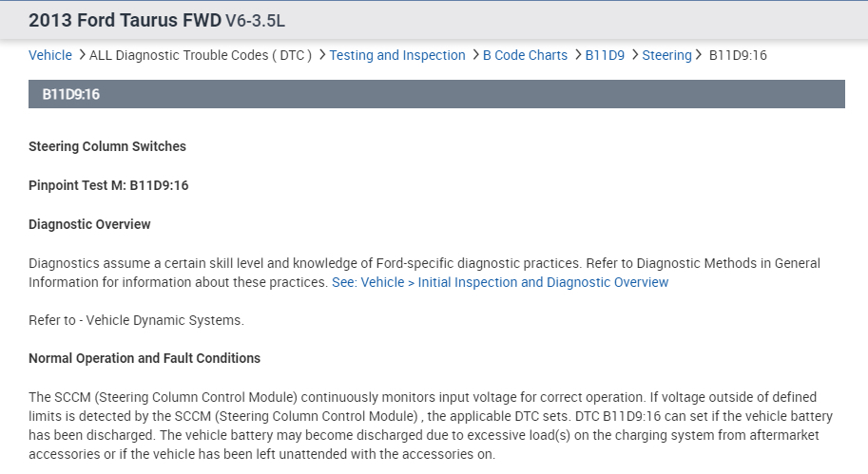
Task: Go to Testing and Inspection breadcrumb
Action: [397, 55]
